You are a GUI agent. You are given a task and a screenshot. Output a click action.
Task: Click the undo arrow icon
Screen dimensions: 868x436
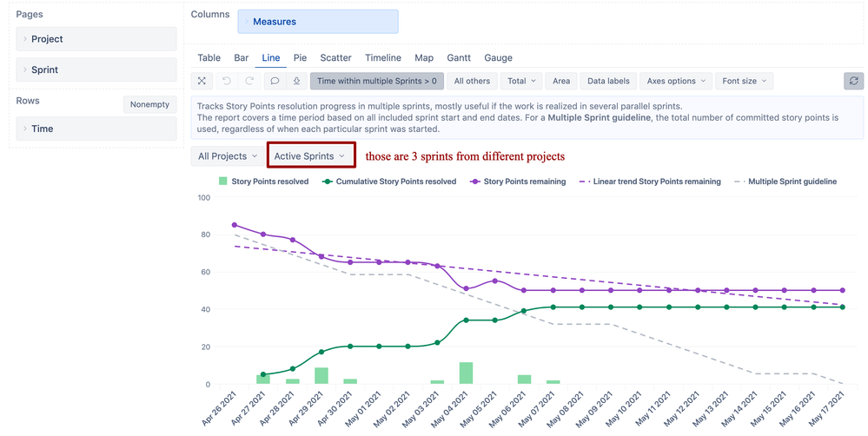tap(227, 81)
